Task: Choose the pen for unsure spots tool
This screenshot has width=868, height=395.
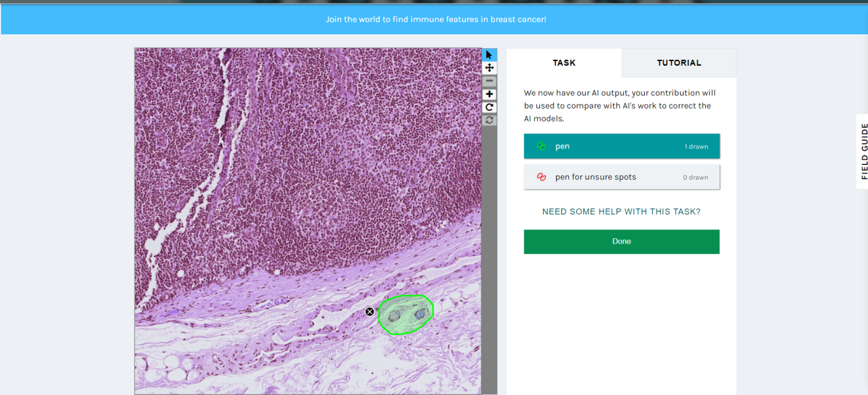Action: pos(621,176)
